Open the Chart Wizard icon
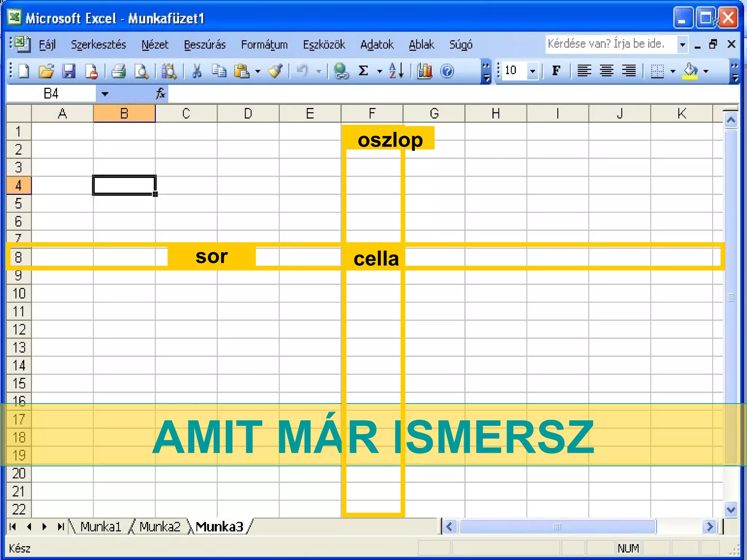The image size is (747, 560). point(425,71)
